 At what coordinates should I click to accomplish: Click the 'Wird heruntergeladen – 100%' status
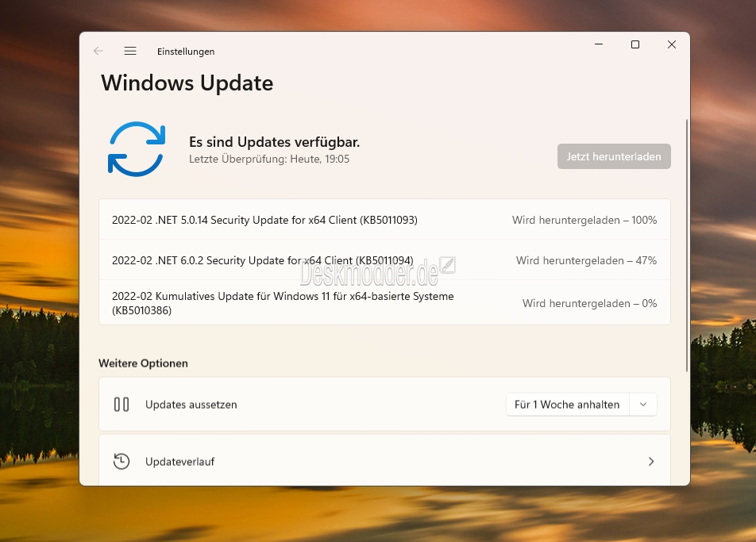coord(584,220)
